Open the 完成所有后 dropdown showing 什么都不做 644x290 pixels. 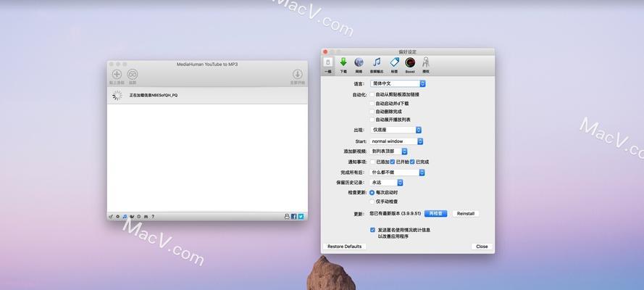click(397, 173)
